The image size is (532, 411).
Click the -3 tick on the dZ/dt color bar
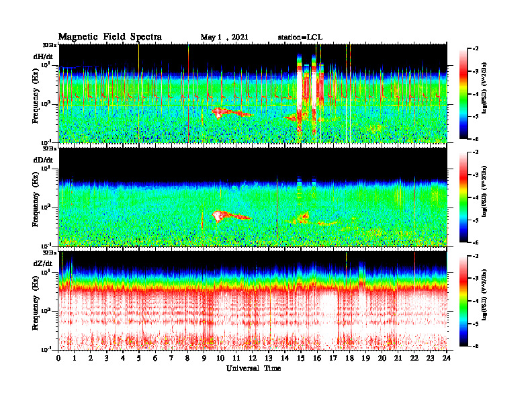point(476,278)
